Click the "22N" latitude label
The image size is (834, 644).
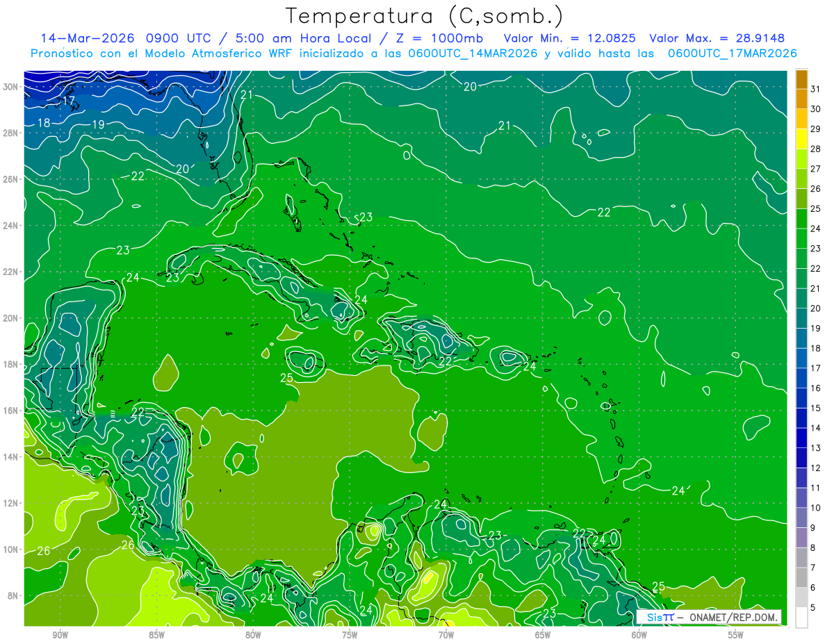point(12,272)
